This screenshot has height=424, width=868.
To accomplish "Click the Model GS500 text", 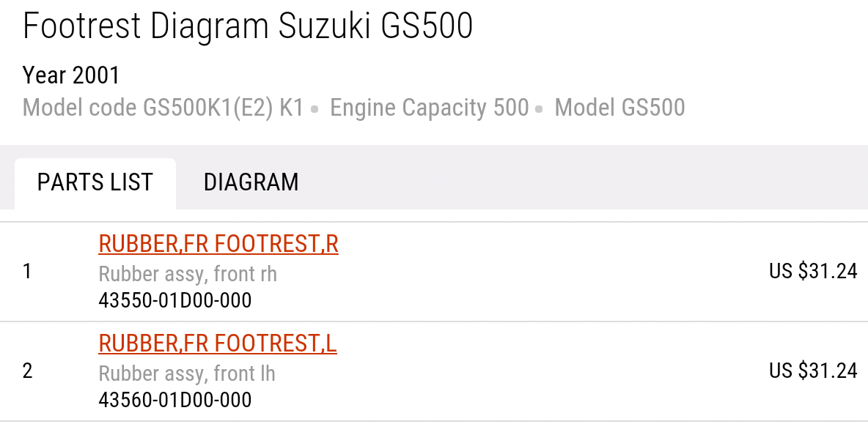I will tap(619, 108).
